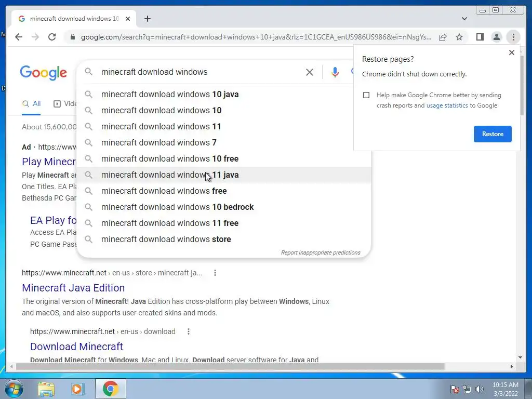532x399 pixels.
Task: Open Windows Explorer from taskbar
Action: (x=46, y=389)
